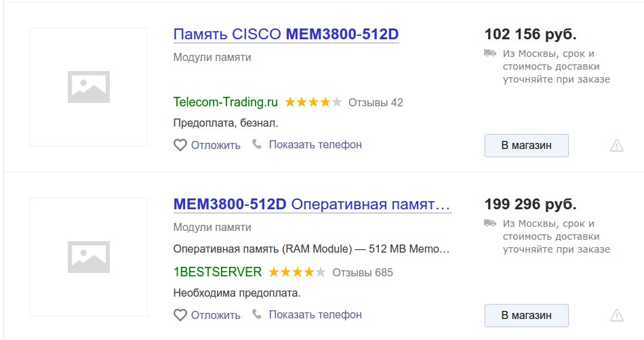Open Отзывы 685 reviews
This screenshot has height=340, width=644.
pyautogui.click(x=362, y=272)
